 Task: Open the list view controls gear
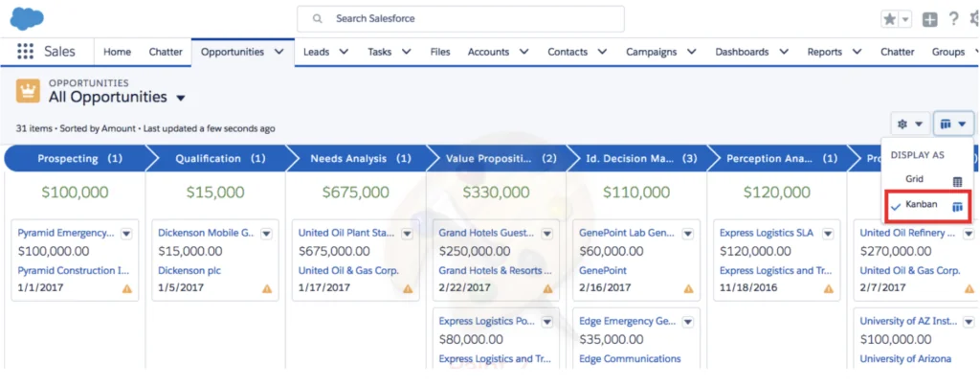[x=910, y=124]
